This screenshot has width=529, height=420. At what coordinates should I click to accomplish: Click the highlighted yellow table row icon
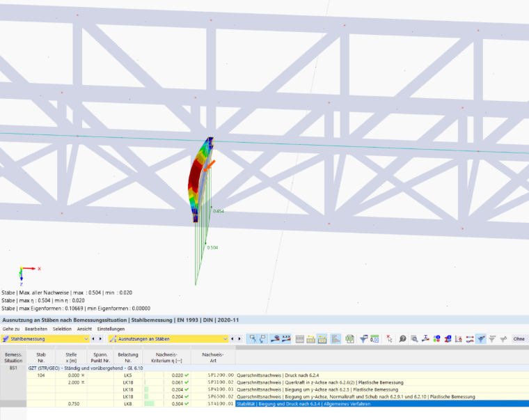tap(322, 339)
